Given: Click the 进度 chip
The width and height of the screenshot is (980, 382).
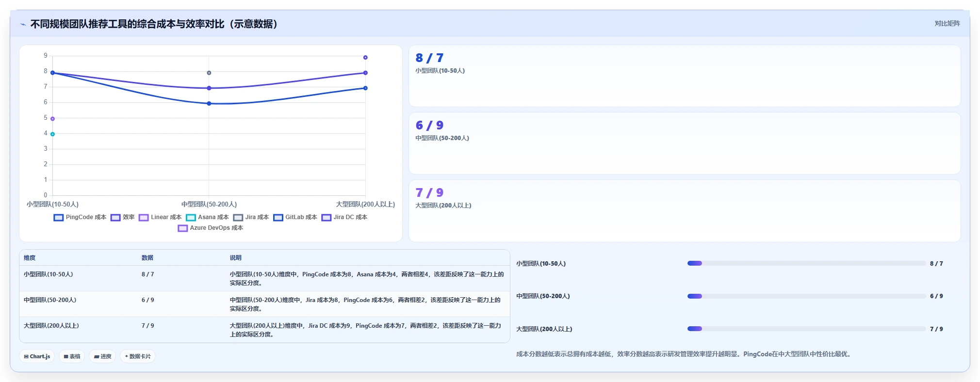Looking at the screenshot, I should [102, 356].
